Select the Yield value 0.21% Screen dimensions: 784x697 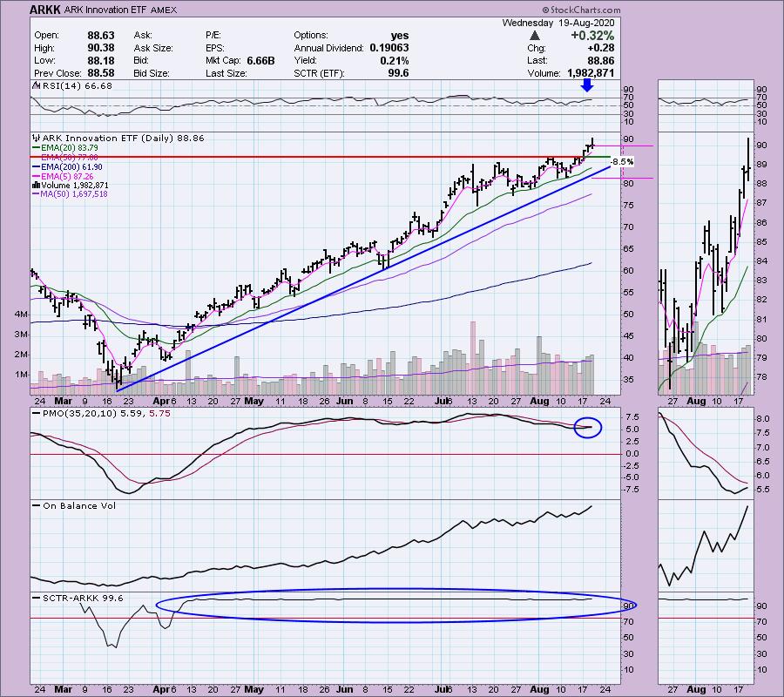[x=395, y=60]
